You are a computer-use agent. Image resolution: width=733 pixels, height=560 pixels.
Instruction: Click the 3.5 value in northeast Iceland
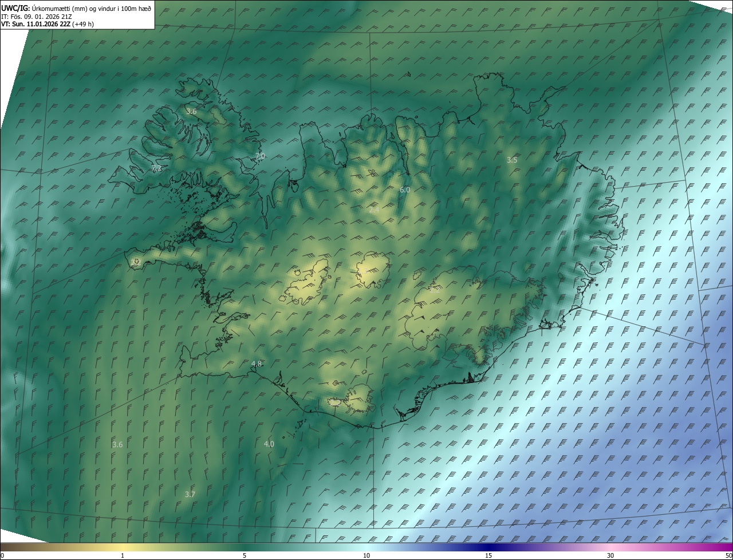point(512,160)
